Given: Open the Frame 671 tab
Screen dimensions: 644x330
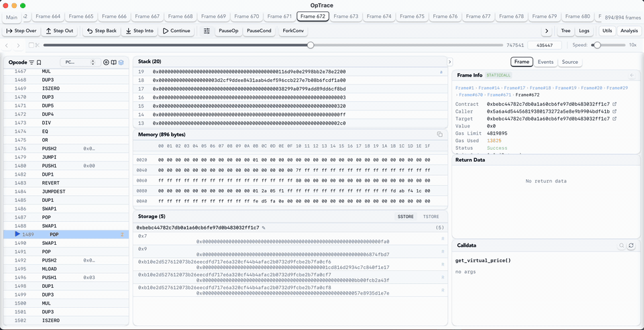Looking at the screenshot, I should 279,16.
